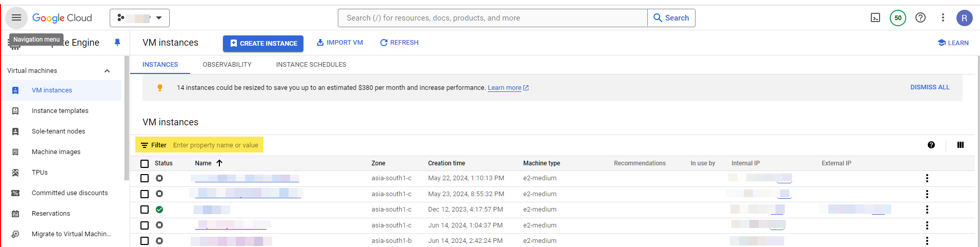Click the sidebar vertical scrollbar
This screenshot has width=980, height=247.
[127, 118]
